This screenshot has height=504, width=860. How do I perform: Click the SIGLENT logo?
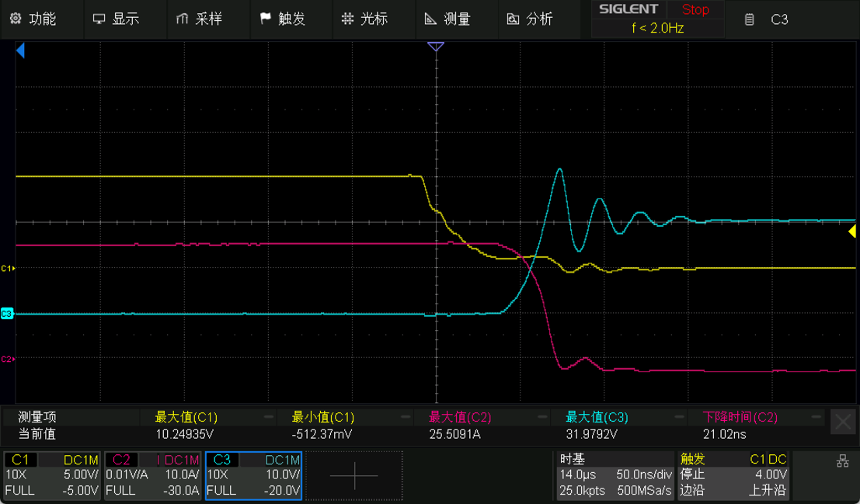628,9
